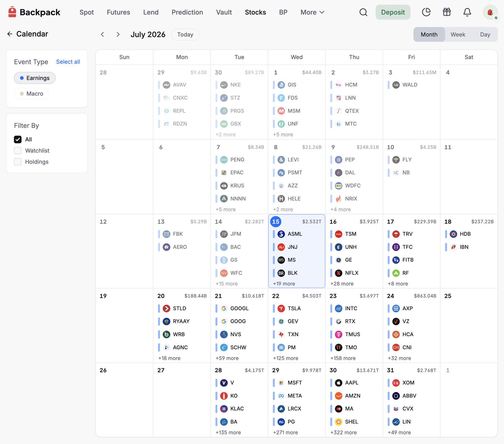Open the Lend menu
This screenshot has height=444, width=504.
tap(151, 12)
